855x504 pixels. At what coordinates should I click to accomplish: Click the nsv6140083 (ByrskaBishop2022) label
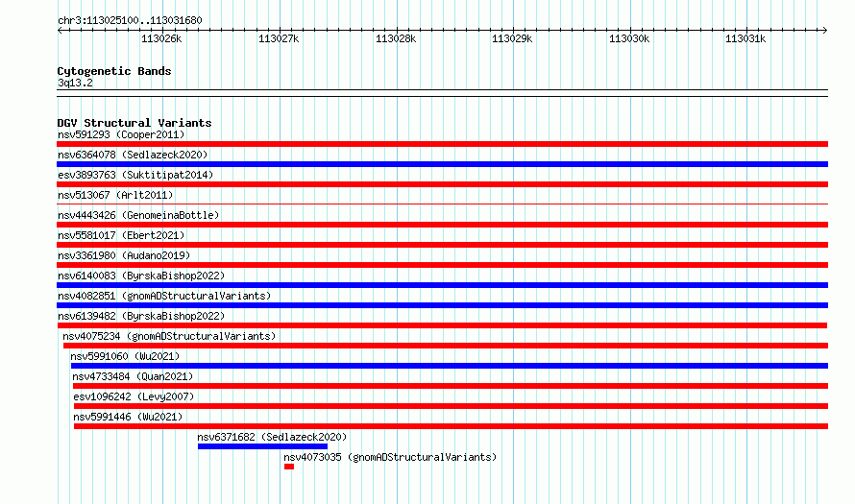pyautogui.click(x=141, y=276)
